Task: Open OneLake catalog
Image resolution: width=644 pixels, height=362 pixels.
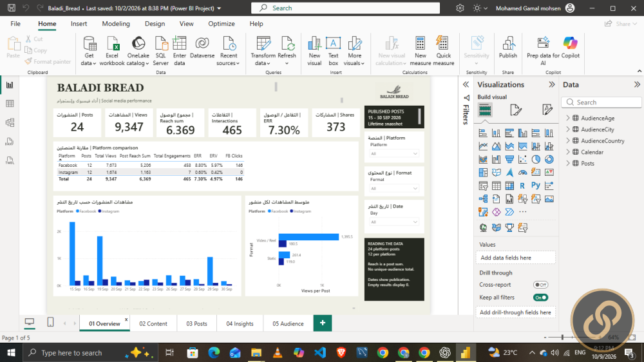Action: click(x=138, y=51)
